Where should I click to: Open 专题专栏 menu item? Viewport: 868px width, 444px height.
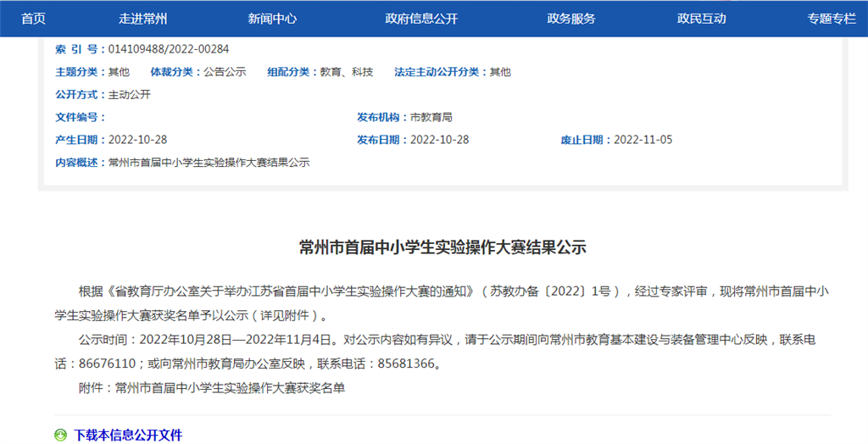(x=832, y=19)
